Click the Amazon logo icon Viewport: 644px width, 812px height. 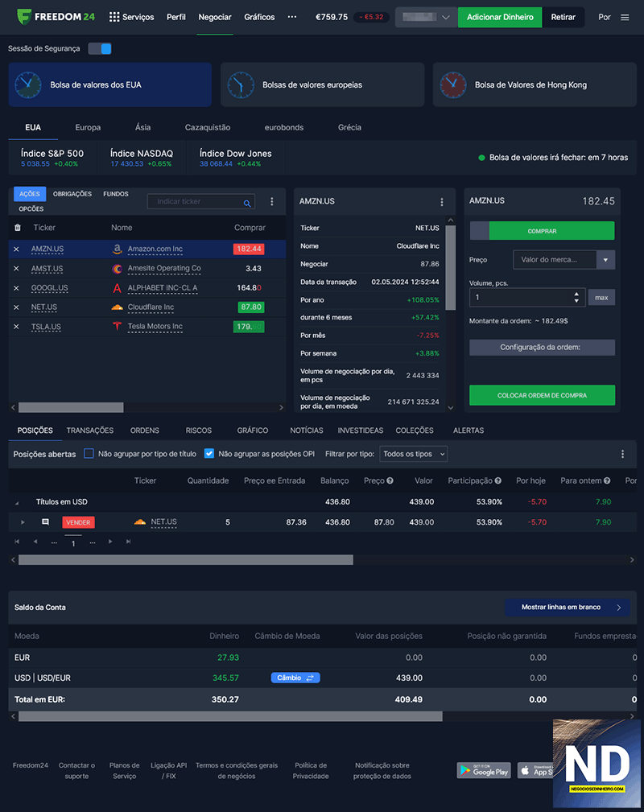point(117,249)
